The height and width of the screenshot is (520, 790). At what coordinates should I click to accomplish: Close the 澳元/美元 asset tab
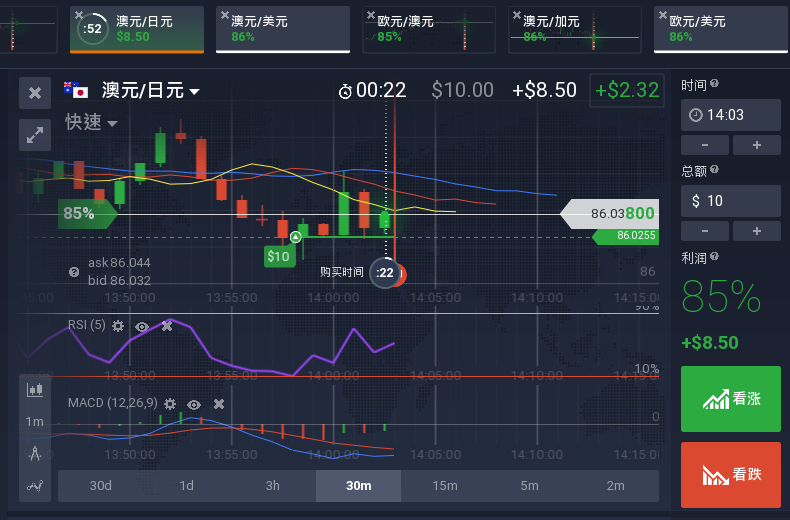click(x=224, y=15)
